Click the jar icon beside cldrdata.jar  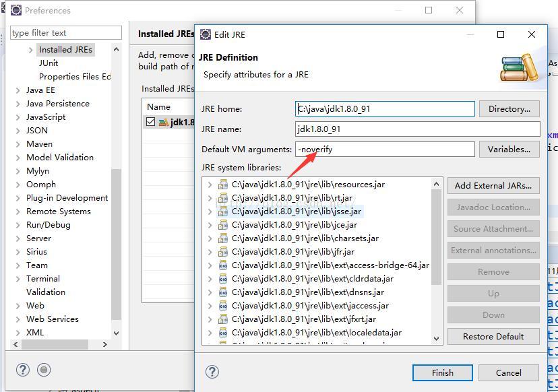(x=223, y=280)
